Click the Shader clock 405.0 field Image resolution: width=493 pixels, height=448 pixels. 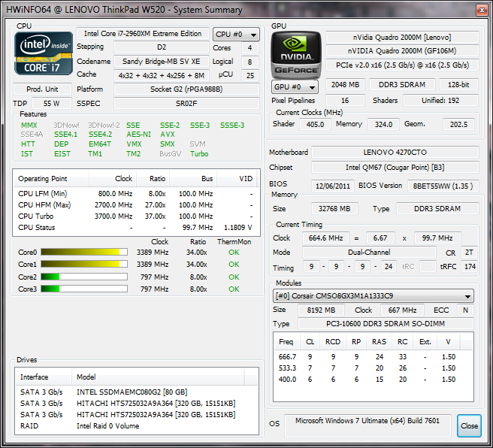pyautogui.click(x=315, y=125)
